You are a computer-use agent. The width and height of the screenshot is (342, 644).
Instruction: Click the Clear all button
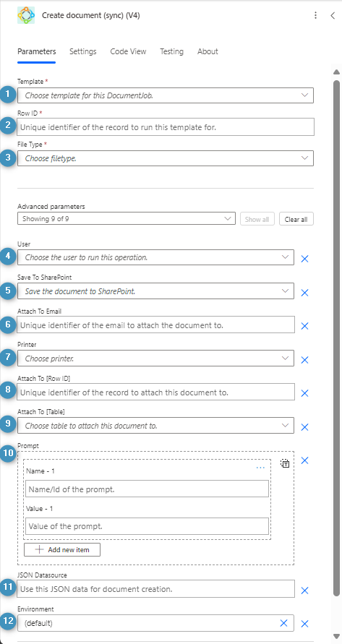point(296,219)
